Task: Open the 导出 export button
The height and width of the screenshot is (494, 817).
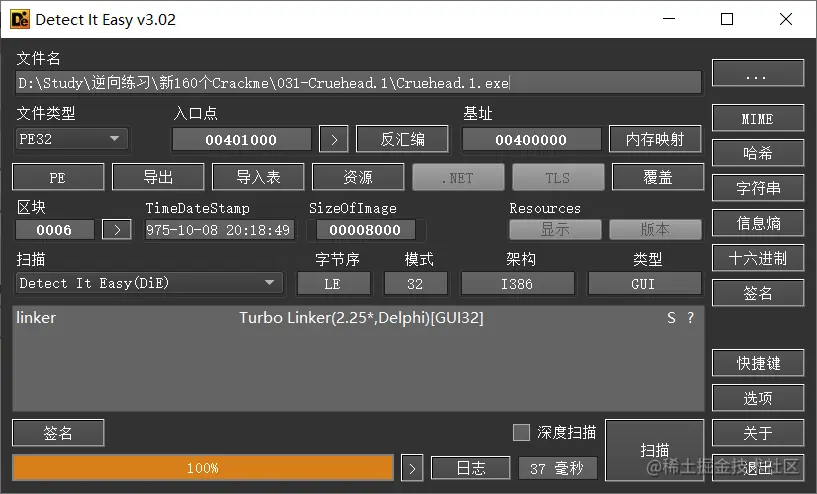Action: click(158, 177)
